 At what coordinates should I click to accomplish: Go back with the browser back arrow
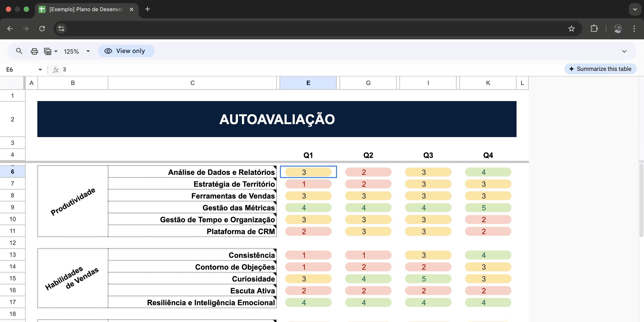pos(10,28)
